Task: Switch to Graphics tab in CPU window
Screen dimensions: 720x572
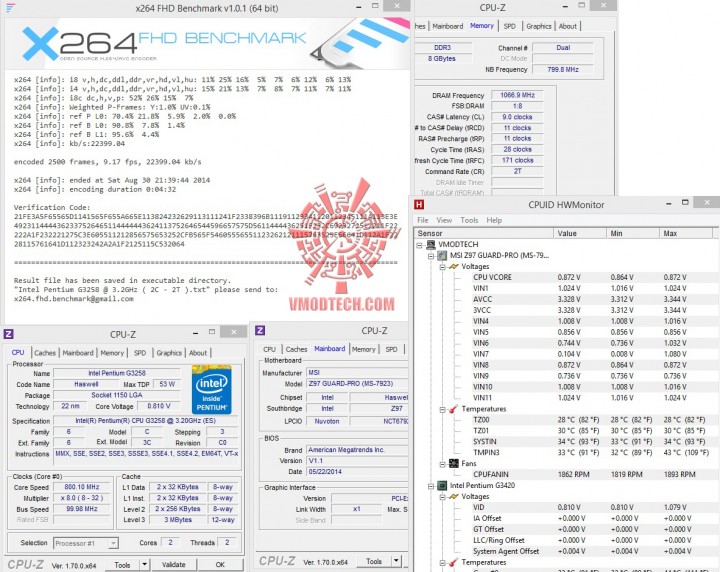Action: [169, 353]
